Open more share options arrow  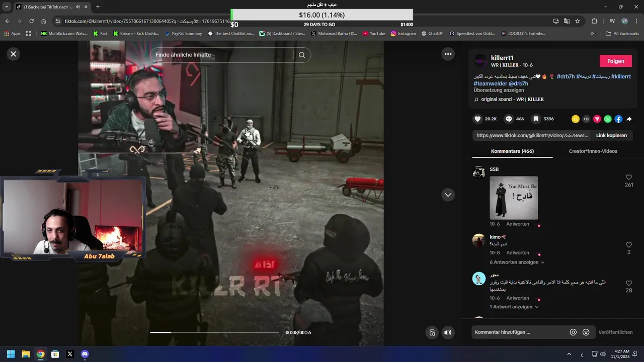pyautogui.click(x=629, y=119)
